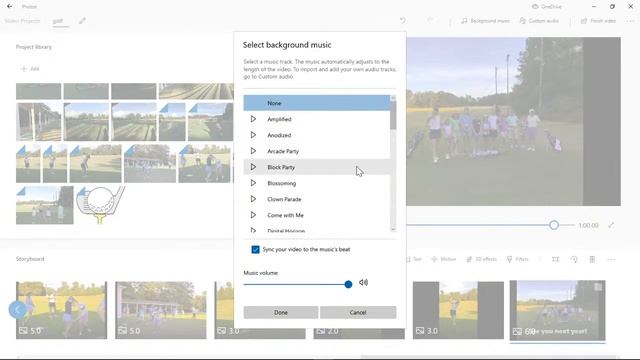Select the gray-bordered 3.0 second storyboard clip
The width and height of the screenshot is (640, 360).
point(458,310)
